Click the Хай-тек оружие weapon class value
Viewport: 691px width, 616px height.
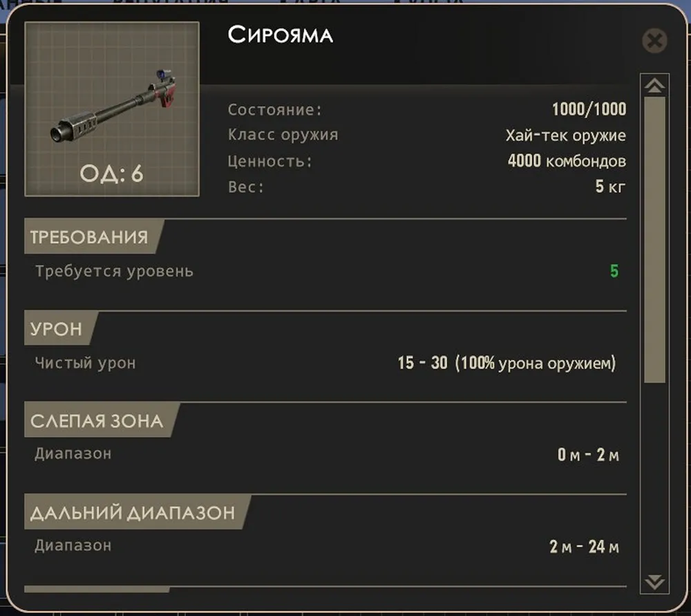(565, 136)
